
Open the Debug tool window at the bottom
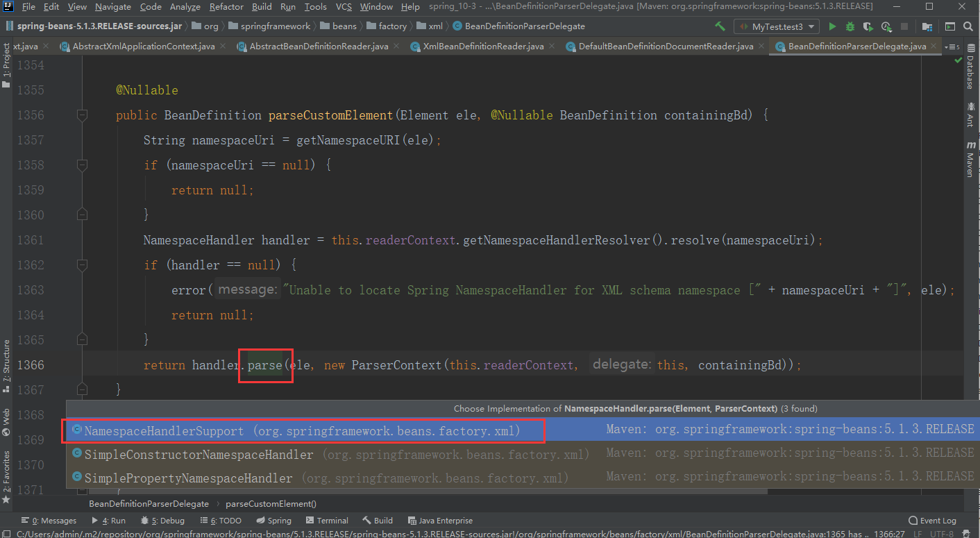162,521
